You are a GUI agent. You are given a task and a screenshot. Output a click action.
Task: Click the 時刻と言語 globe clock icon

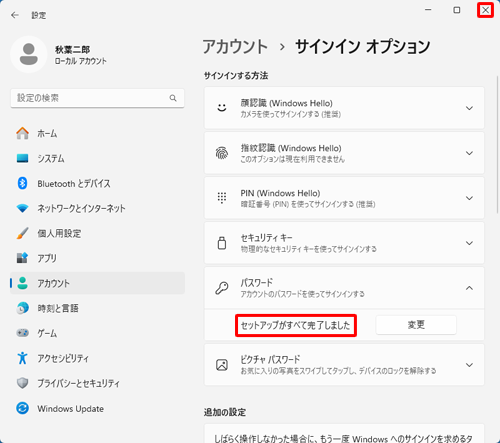coord(22,308)
